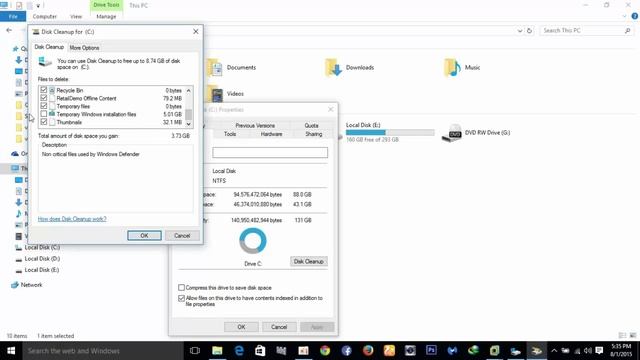640x360 pixels.
Task: Check Temporary Windows installation files
Action: (x=44, y=114)
